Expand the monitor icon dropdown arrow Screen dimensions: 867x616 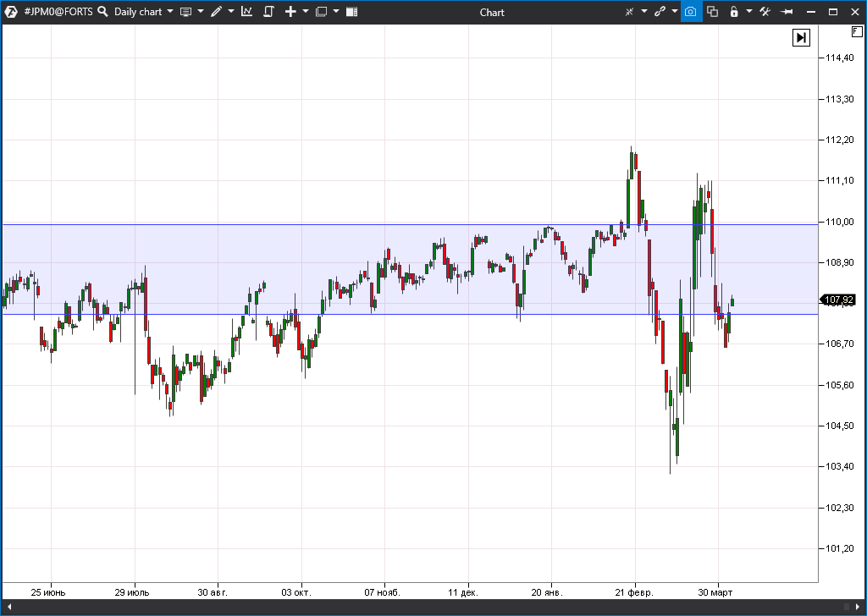[201, 12]
